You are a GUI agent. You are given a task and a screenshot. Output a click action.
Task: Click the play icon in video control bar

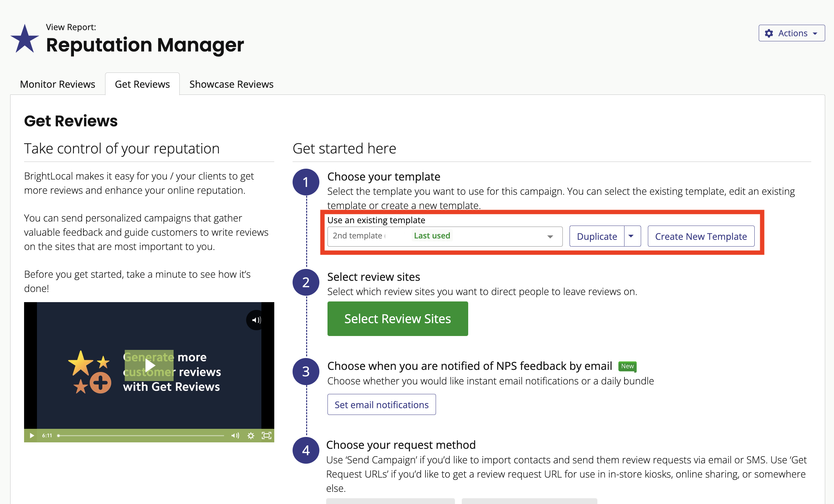(x=32, y=436)
